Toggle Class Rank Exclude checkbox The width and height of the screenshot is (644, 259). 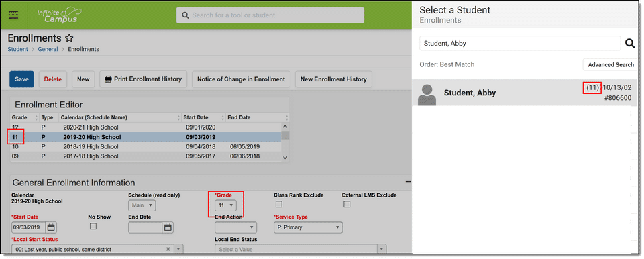279,204
